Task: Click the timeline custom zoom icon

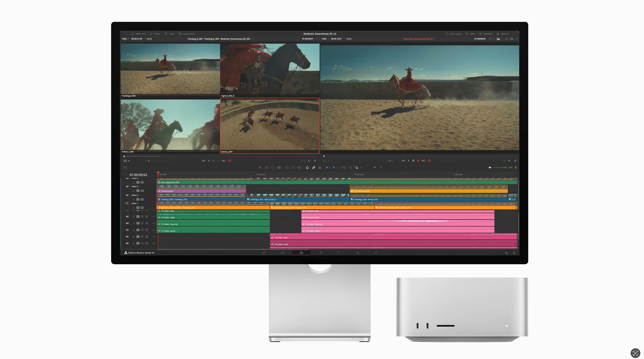Action: pos(356,168)
